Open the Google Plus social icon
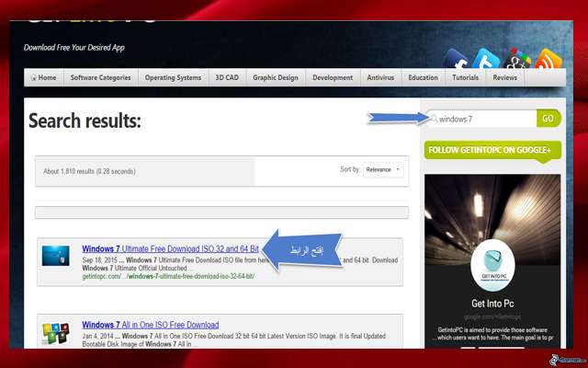Image resolution: width=588 pixels, height=368 pixels. pyautogui.click(x=517, y=59)
